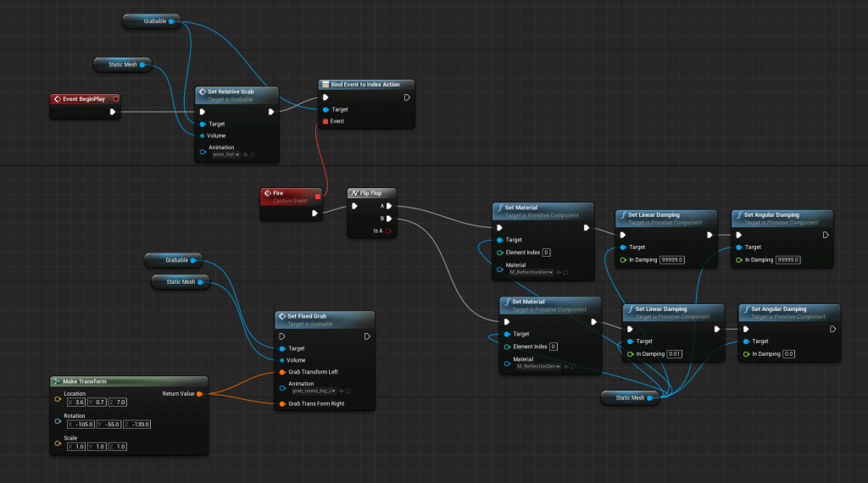The image size is (868, 483).
Task: Click the Fire custom event delegate pin
Action: click(318, 197)
